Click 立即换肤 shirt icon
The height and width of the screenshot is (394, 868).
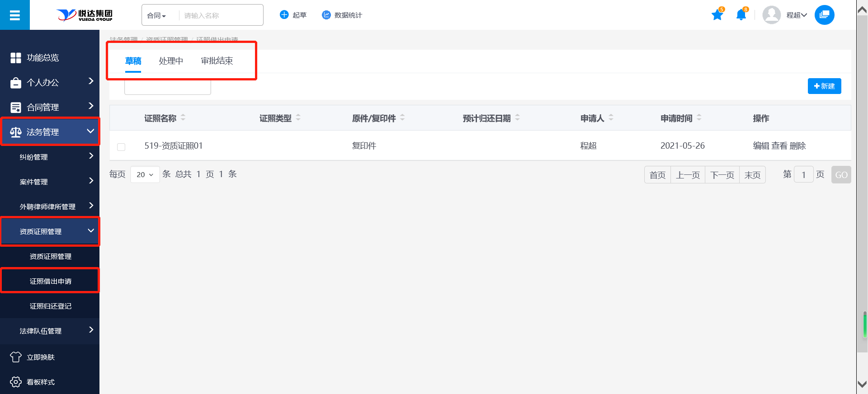[x=16, y=357]
